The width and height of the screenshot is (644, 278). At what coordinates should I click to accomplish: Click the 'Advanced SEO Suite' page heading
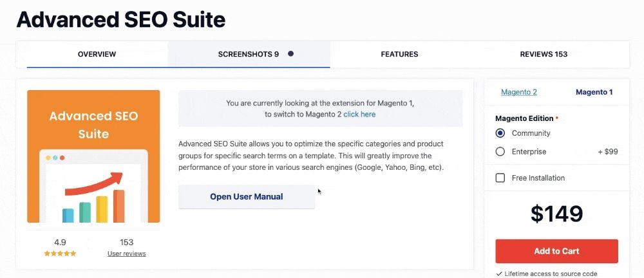pos(121,19)
